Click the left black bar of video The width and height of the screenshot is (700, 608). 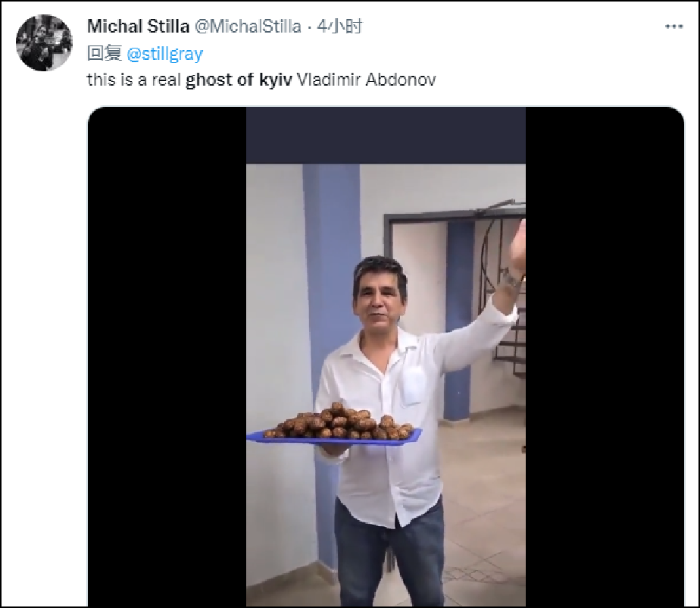(167, 356)
